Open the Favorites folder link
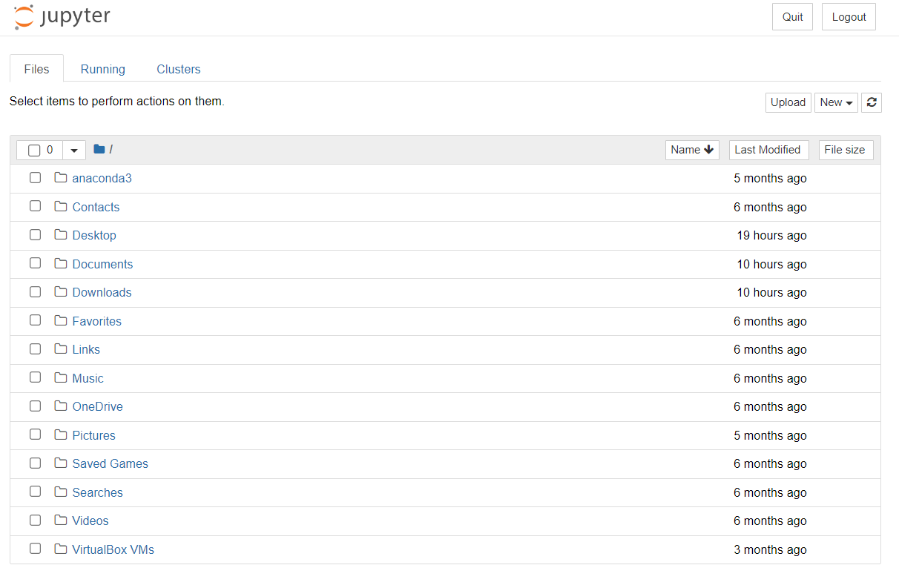899x588 pixels. (x=96, y=321)
